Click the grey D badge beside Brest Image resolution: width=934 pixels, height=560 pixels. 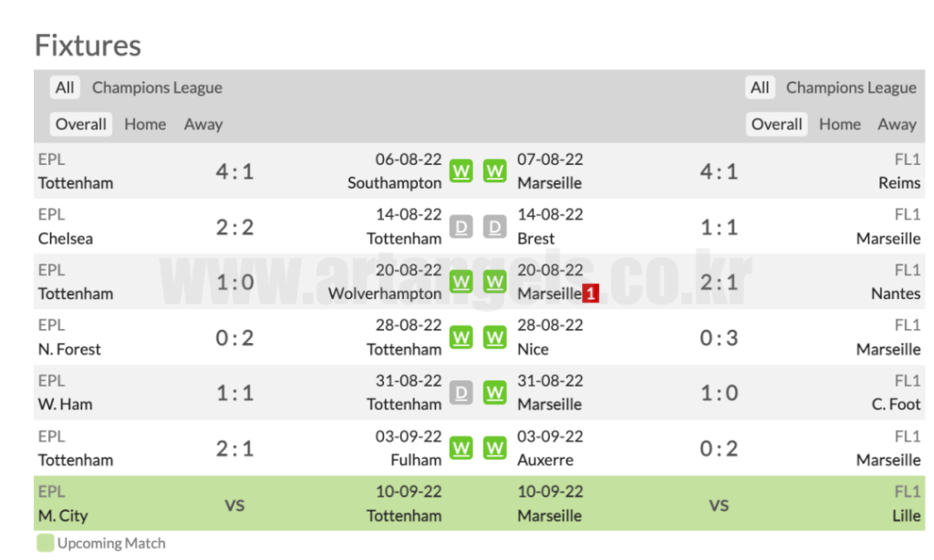tap(494, 226)
